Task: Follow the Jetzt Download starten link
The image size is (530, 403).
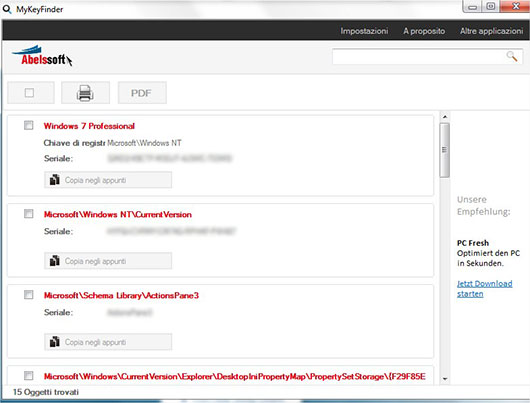Action: click(484, 289)
